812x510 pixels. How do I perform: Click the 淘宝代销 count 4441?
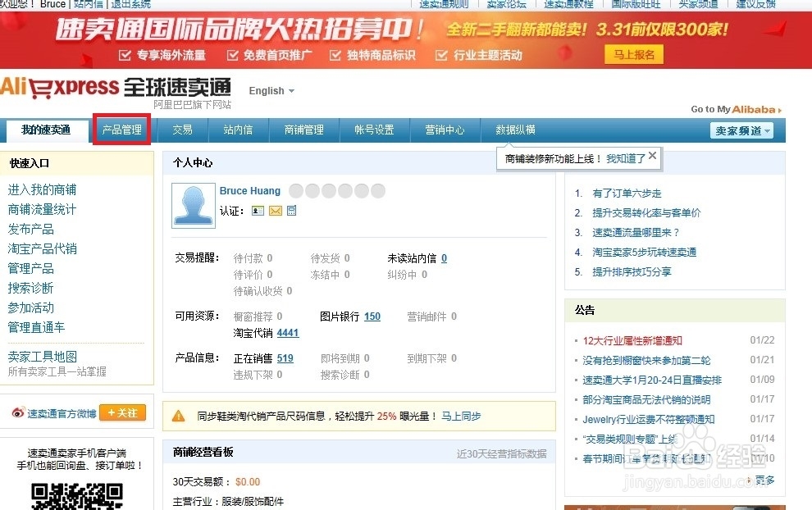[288, 333]
